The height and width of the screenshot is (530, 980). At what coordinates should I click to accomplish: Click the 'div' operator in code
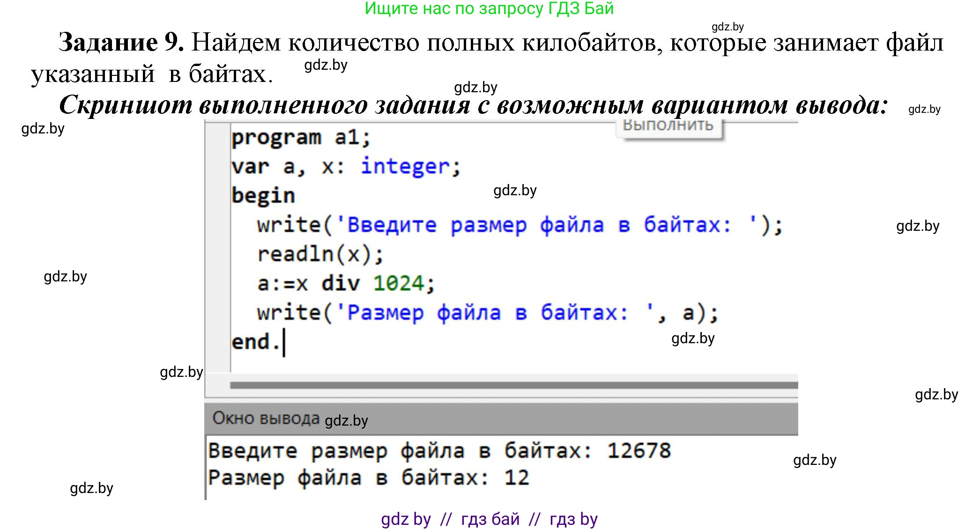coord(340,283)
